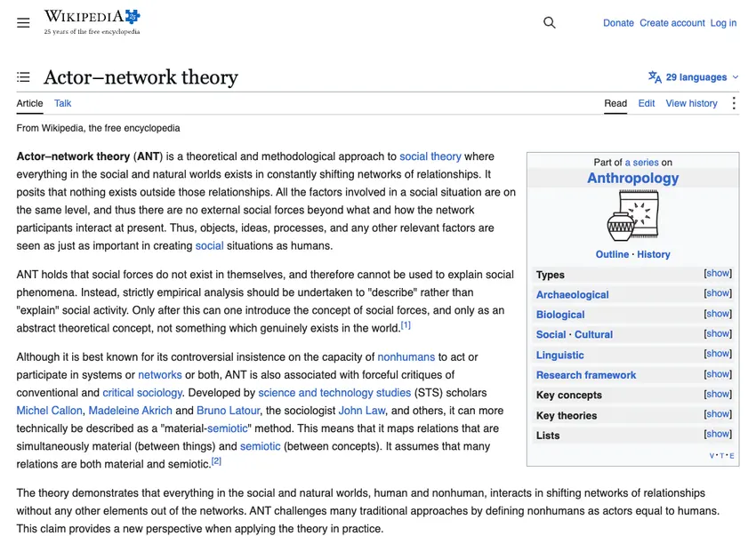Click the Wikipedia logo

click(x=92, y=22)
